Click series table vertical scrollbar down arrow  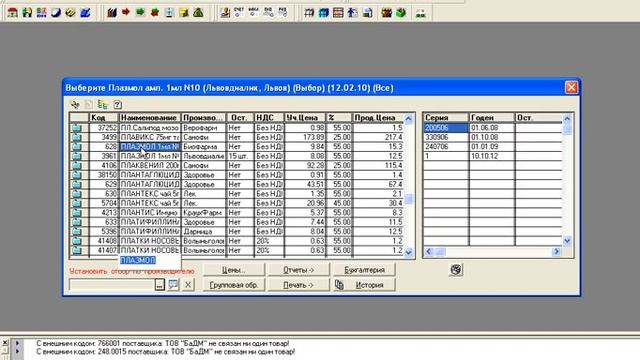click(567, 241)
